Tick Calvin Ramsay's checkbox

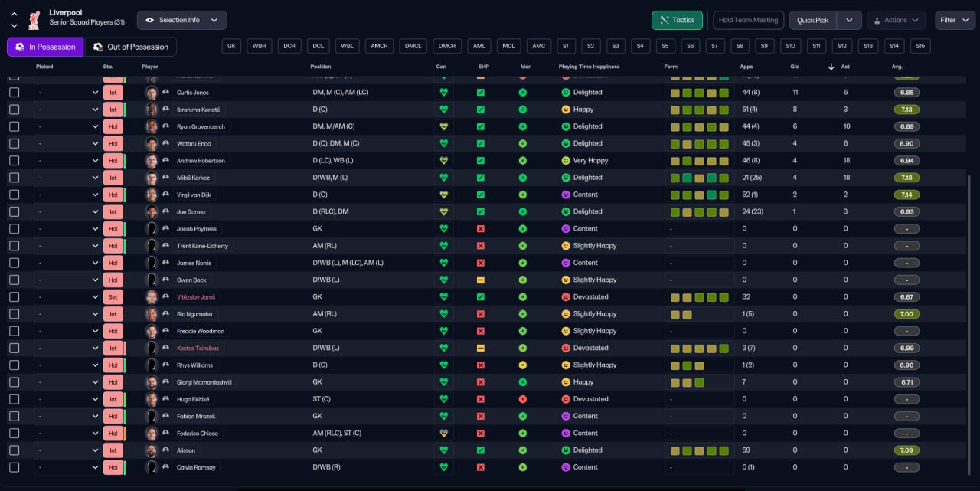click(14, 467)
